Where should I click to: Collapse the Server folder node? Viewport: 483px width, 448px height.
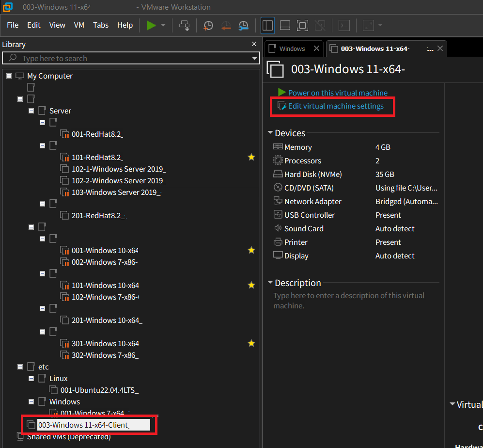31,111
